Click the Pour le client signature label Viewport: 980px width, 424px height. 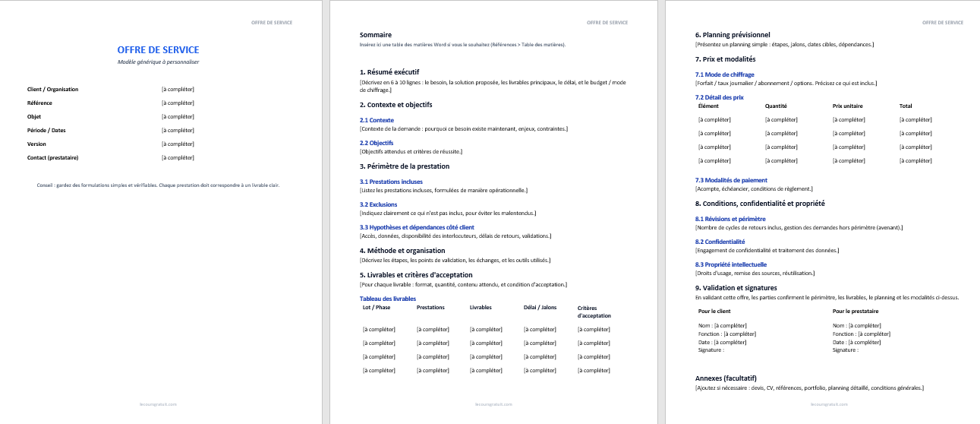(714, 312)
